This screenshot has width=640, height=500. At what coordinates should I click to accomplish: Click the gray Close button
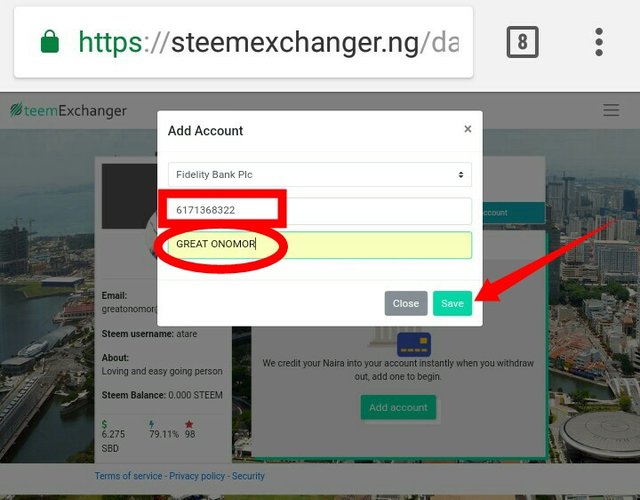[406, 303]
